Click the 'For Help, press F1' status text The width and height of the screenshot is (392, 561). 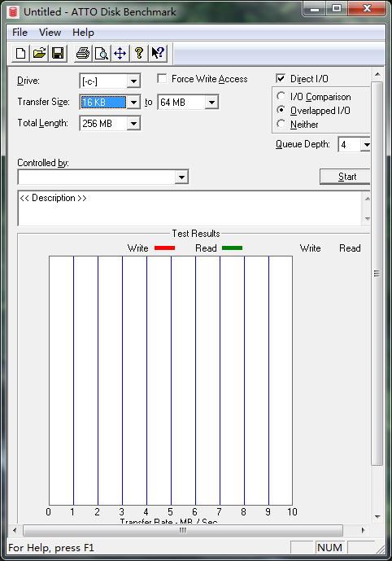[x=51, y=548]
